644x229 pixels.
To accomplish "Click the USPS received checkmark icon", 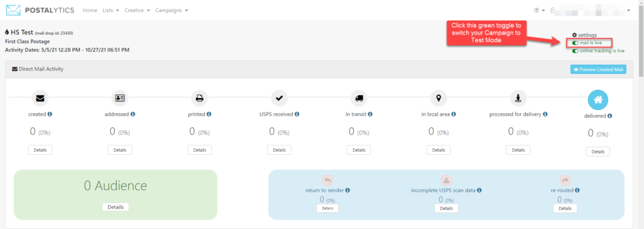I will pos(279,98).
